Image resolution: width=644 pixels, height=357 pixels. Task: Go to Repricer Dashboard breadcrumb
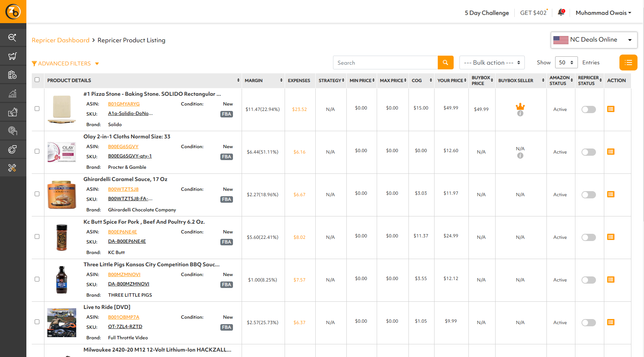coord(60,40)
